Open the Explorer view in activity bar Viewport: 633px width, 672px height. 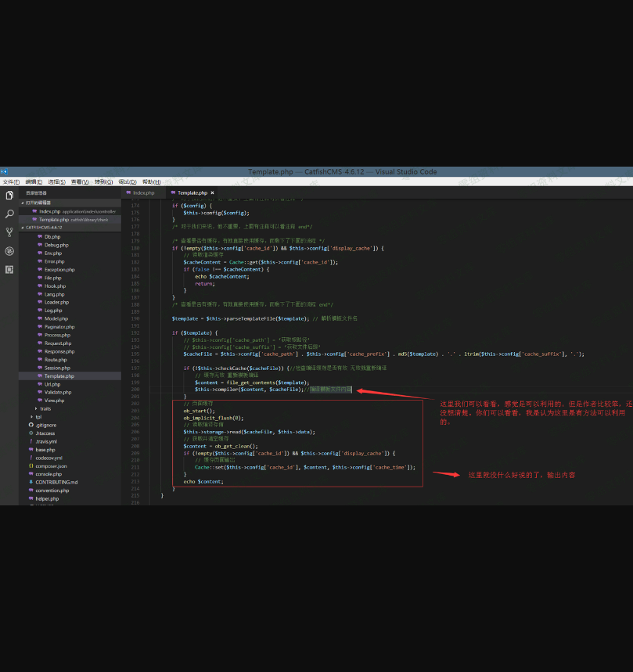(9, 196)
